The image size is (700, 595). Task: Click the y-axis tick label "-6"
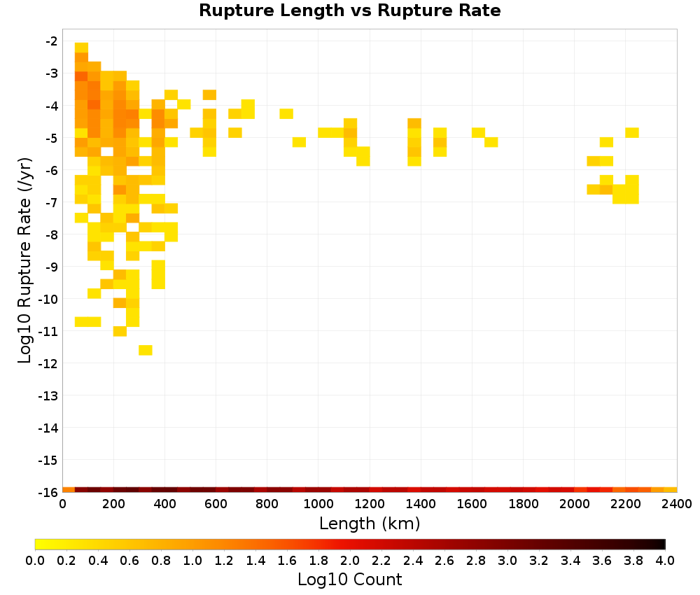click(x=52, y=170)
